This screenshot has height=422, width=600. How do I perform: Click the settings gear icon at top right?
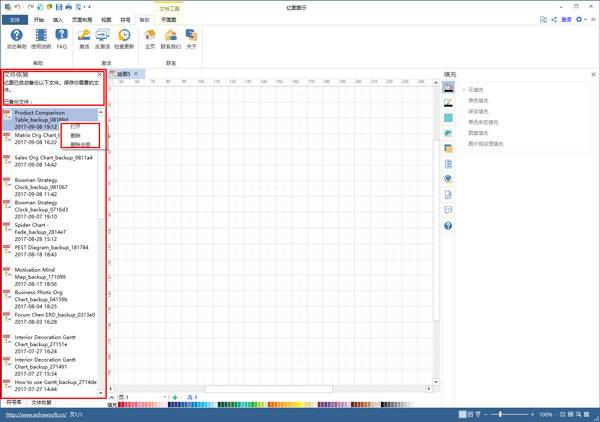(579, 19)
